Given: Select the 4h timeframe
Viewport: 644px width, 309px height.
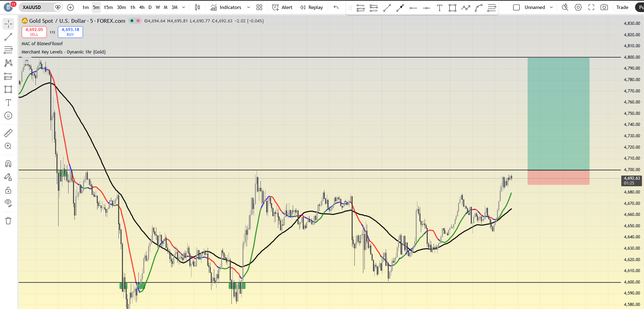Looking at the screenshot, I should point(142,7).
